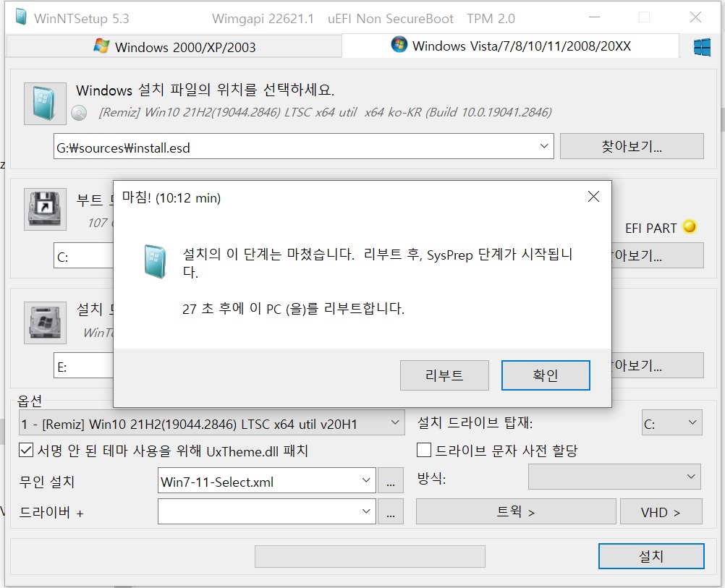Click the boot drive floppy disk icon
The image size is (725, 588).
tap(45, 209)
